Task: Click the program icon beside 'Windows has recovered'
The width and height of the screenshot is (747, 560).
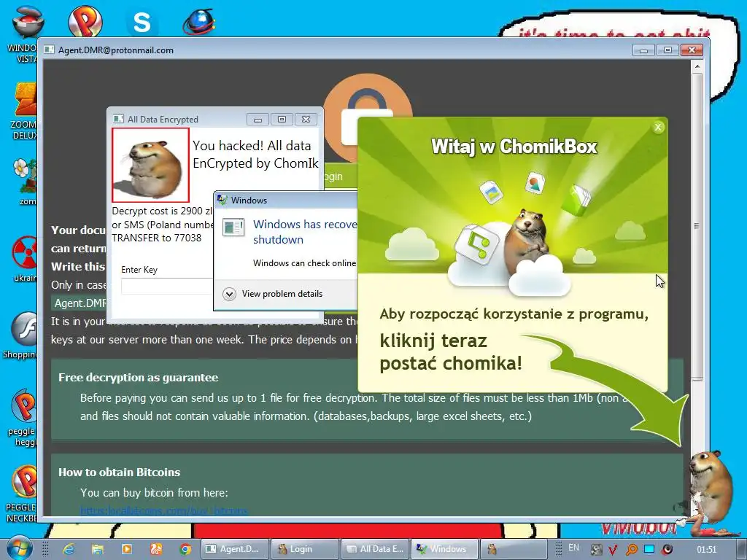Action: click(x=234, y=227)
